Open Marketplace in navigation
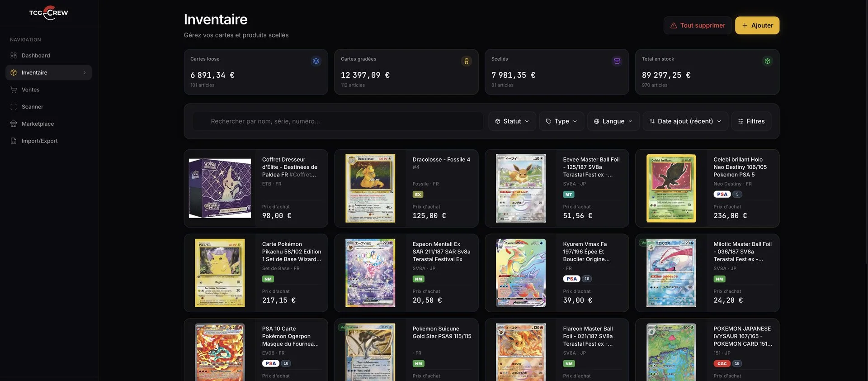This screenshot has height=381, width=868. point(49,124)
